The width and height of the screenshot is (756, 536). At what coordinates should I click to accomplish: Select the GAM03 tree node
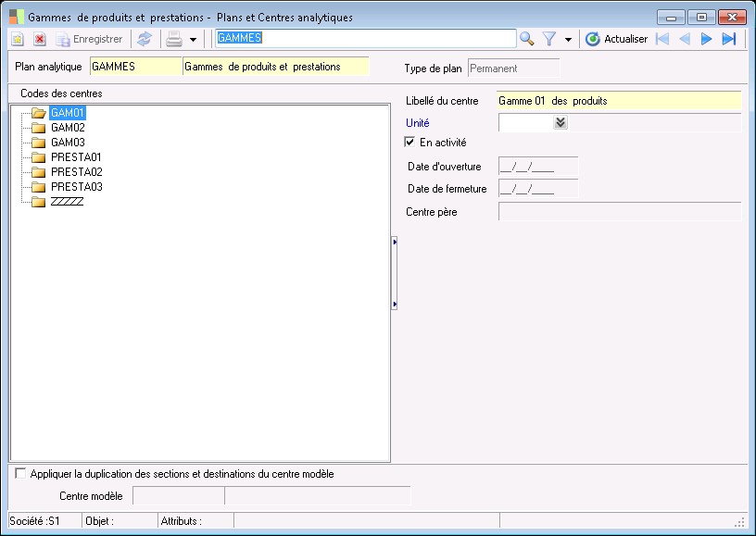(68, 143)
